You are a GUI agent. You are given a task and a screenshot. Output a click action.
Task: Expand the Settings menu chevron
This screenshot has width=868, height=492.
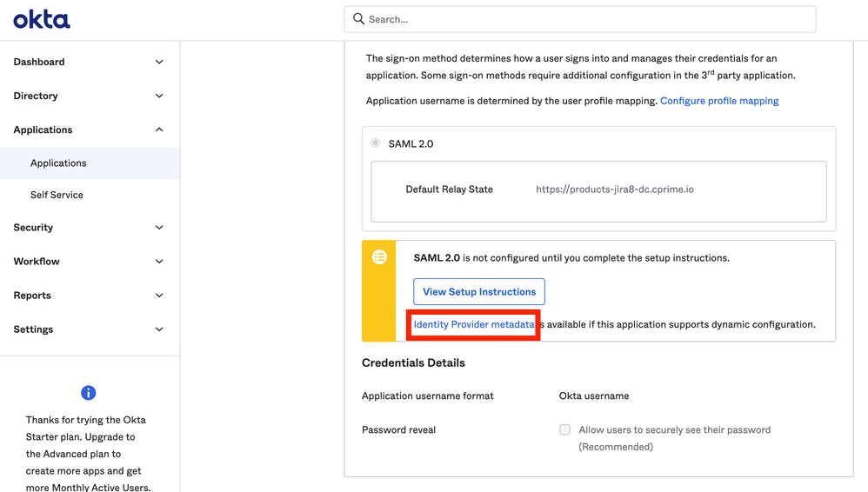(159, 329)
